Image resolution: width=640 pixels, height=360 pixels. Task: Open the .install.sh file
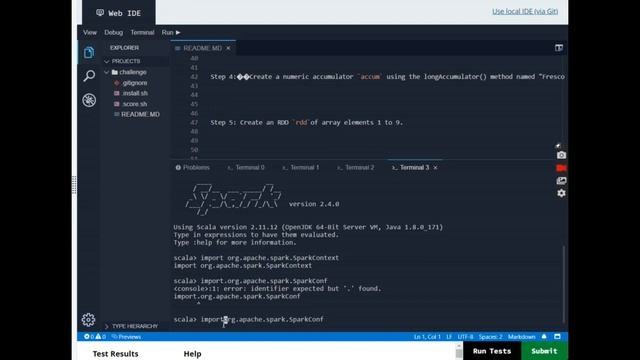(135, 93)
